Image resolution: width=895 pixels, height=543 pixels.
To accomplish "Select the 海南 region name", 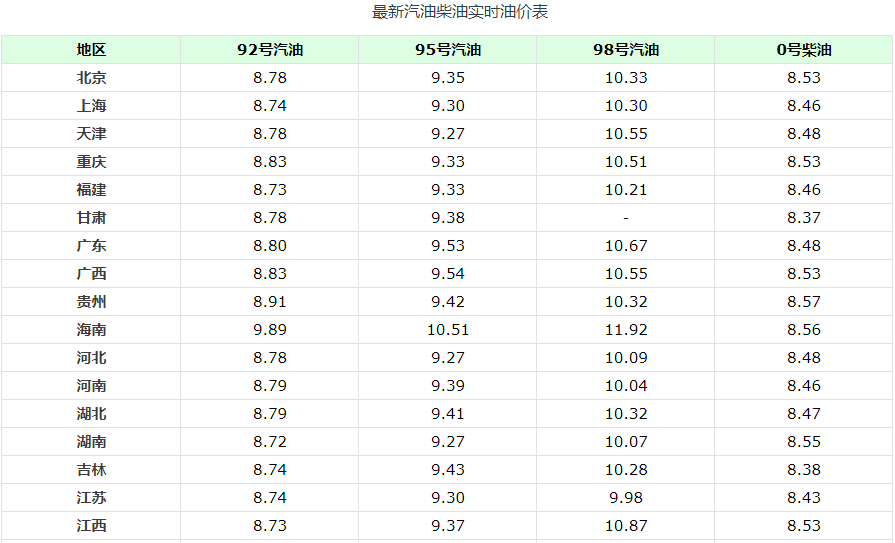I will (x=91, y=329).
